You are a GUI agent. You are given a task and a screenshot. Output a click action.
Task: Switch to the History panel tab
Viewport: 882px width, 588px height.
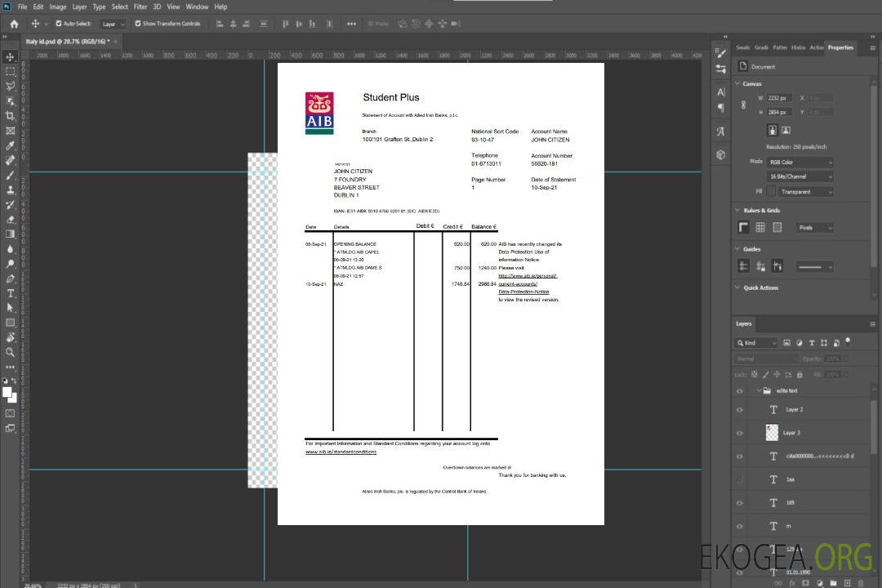point(798,48)
